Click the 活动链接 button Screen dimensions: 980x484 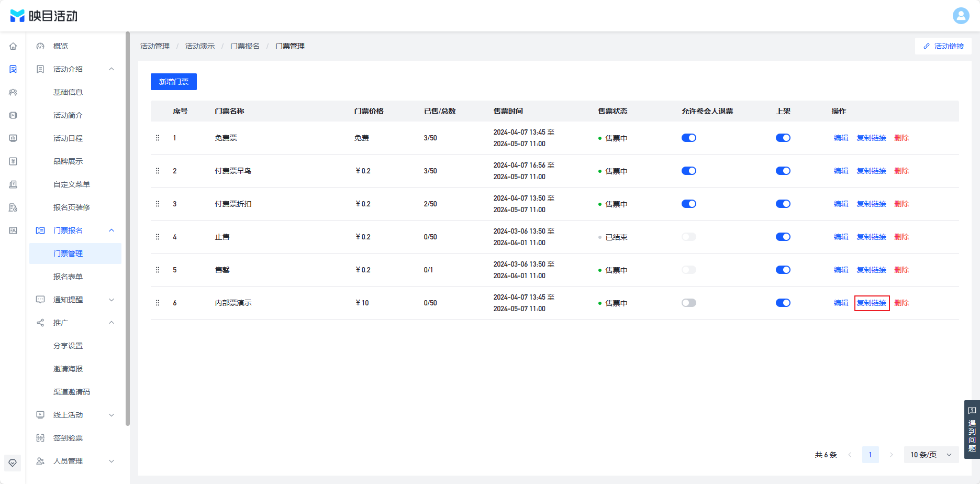point(943,46)
